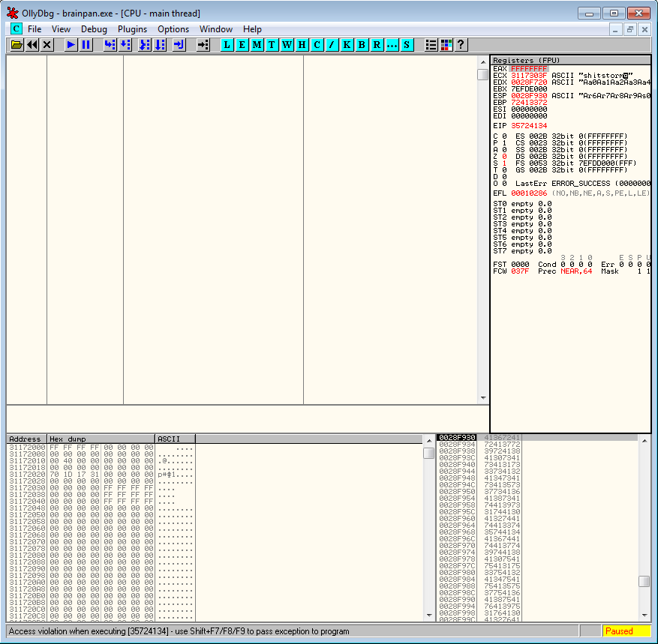Run the program with the play icon
Image resolution: width=658 pixels, height=644 pixels.
click(71, 44)
